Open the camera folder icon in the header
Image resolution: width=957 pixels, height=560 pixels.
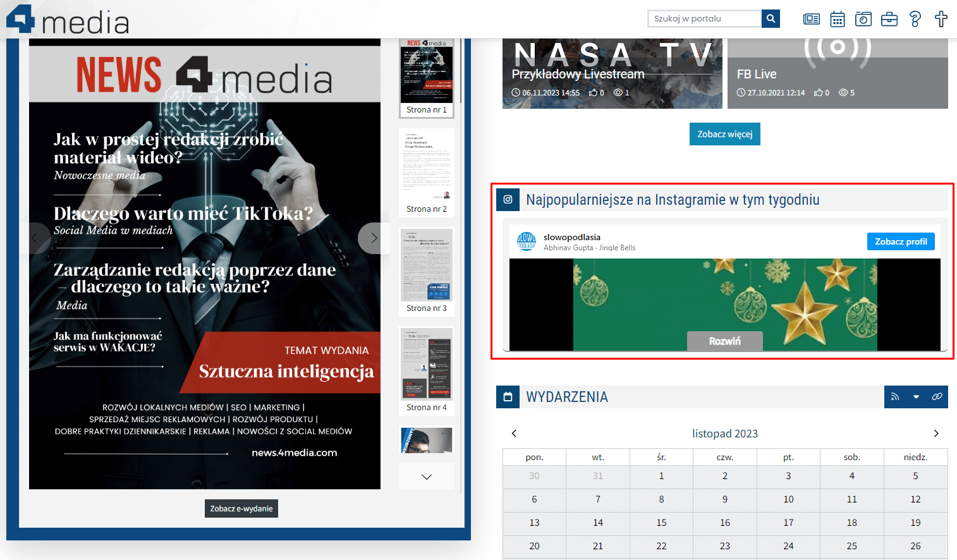click(863, 19)
